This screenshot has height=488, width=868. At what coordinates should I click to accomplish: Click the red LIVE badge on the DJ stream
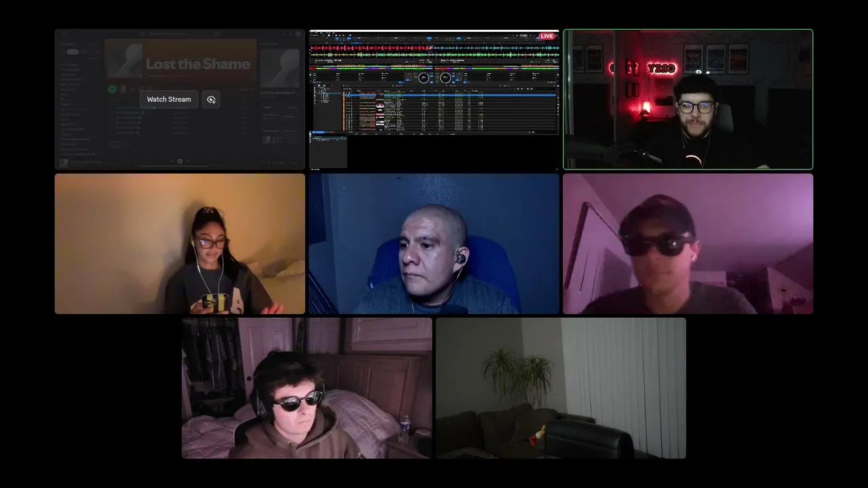pyautogui.click(x=547, y=36)
